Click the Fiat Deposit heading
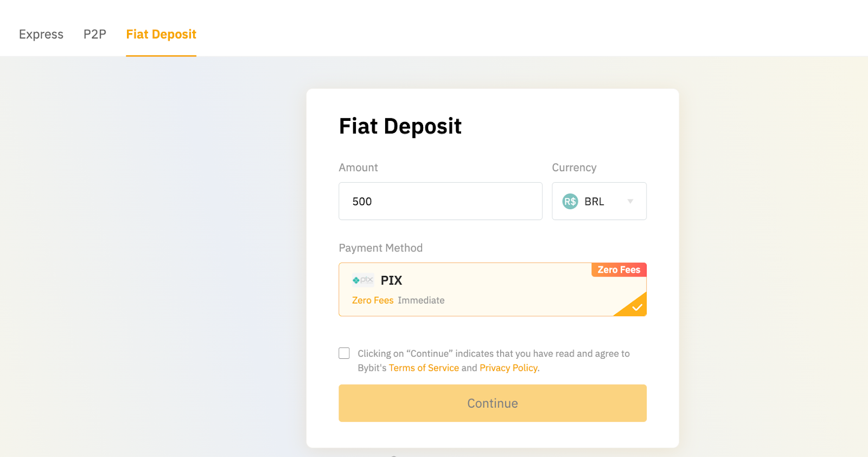Image resolution: width=868 pixels, height=457 pixels. click(x=400, y=126)
